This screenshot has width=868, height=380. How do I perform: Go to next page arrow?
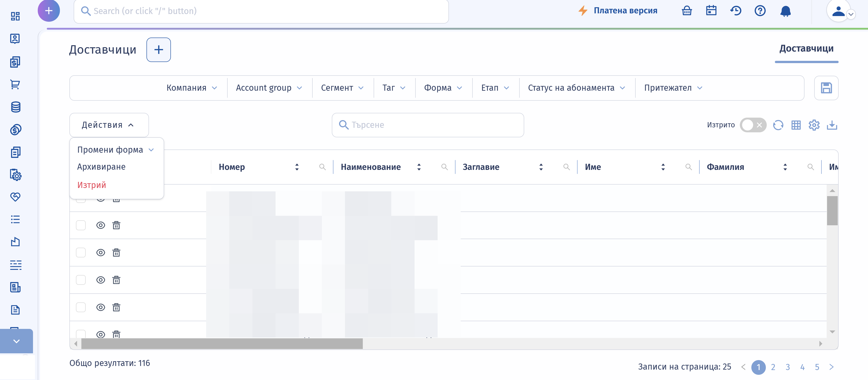tap(831, 367)
